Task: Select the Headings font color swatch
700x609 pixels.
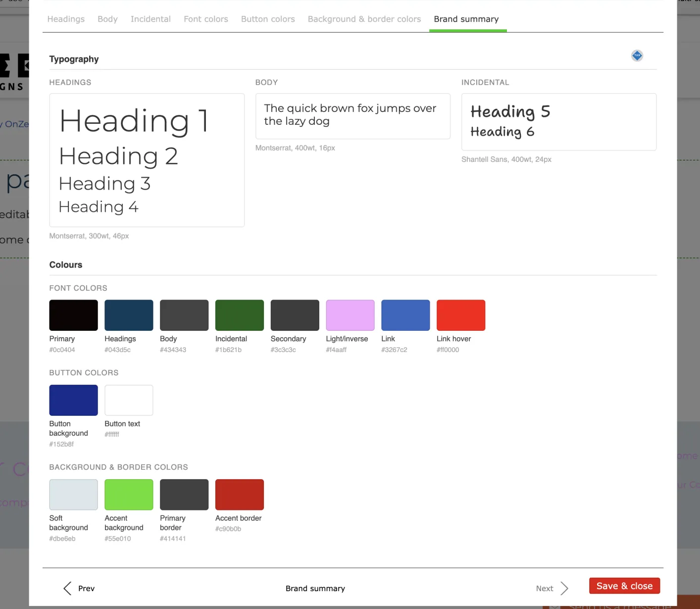Action: click(129, 315)
